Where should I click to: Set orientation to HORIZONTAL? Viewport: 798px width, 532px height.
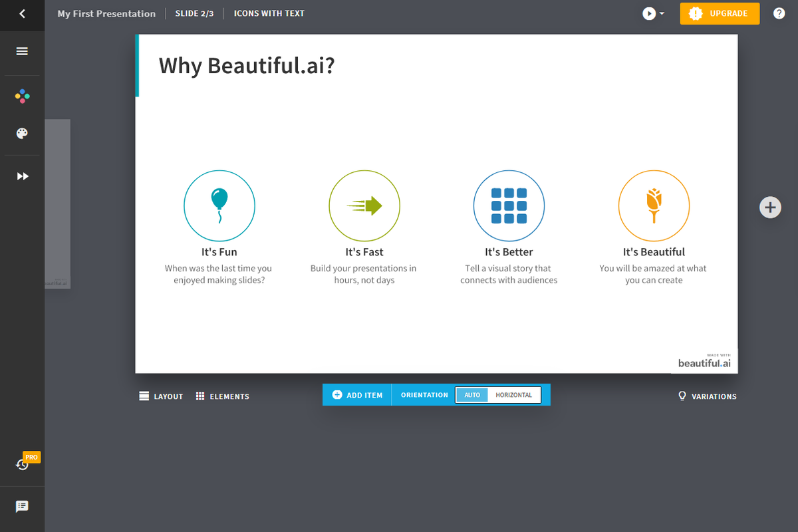pyautogui.click(x=514, y=395)
